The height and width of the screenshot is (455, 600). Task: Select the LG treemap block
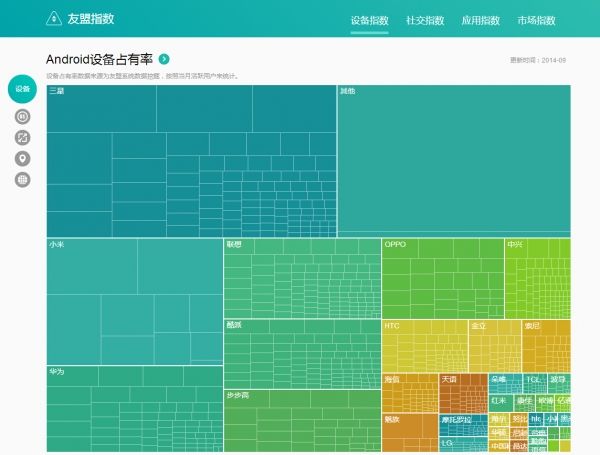pos(463,444)
